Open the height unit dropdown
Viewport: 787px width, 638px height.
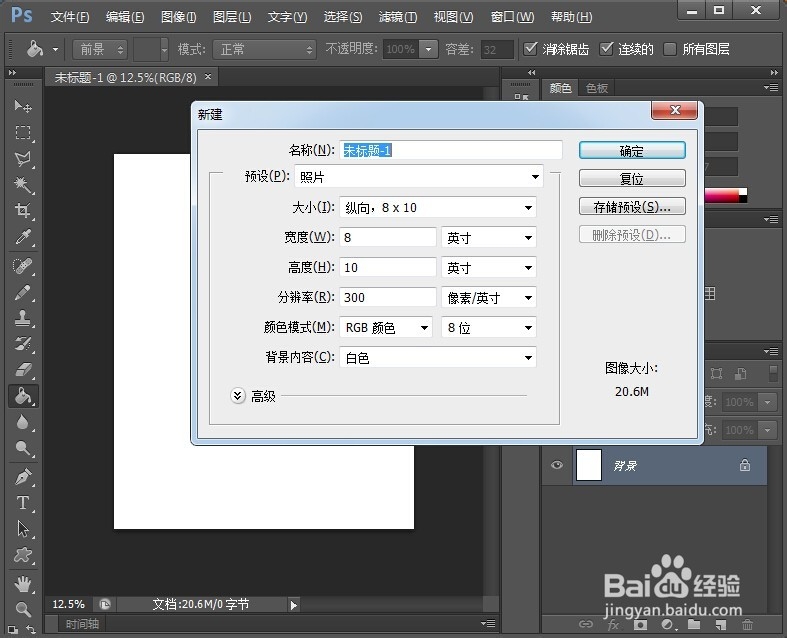(x=488, y=268)
